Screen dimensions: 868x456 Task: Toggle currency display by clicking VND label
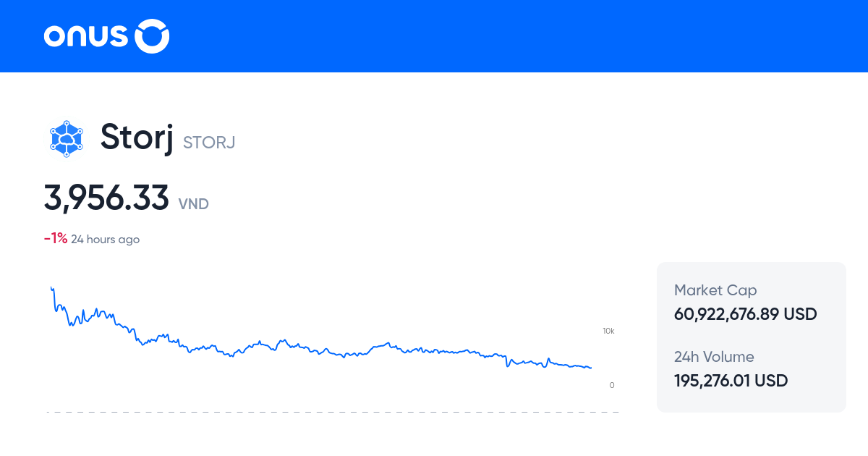(193, 204)
